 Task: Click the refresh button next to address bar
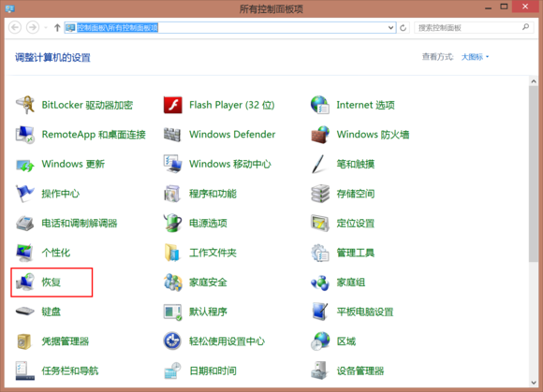tap(403, 28)
